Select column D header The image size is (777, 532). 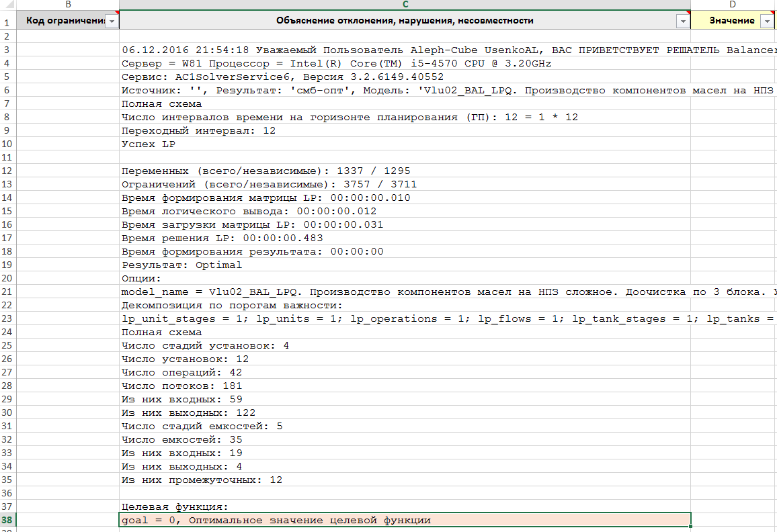point(733,5)
